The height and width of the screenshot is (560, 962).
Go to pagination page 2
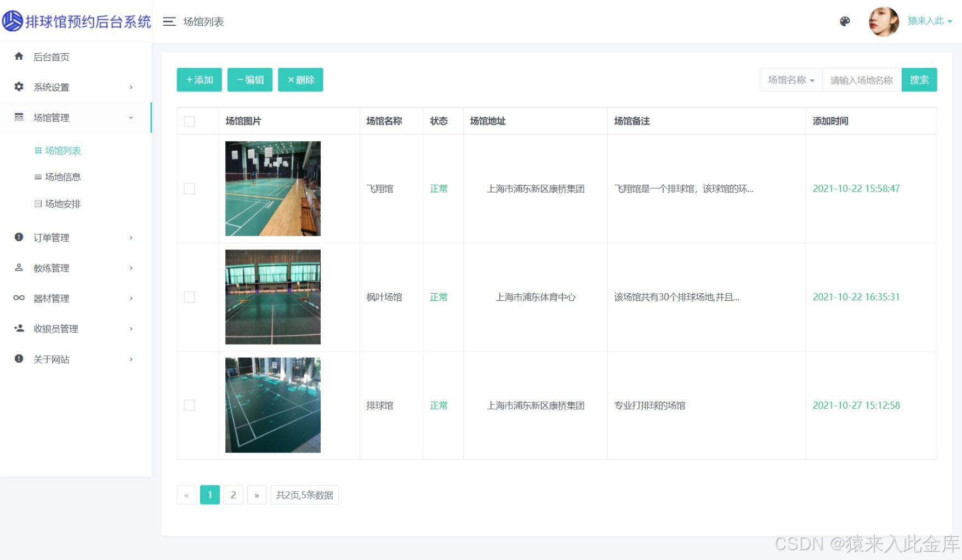[234, 495]
